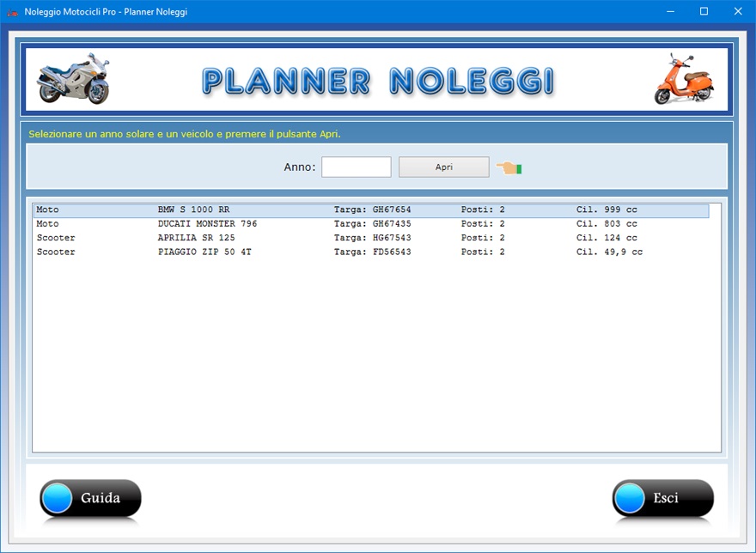Click Posti: 2 in the Piaggio row
Screen dimensions: 756x553
483,252
